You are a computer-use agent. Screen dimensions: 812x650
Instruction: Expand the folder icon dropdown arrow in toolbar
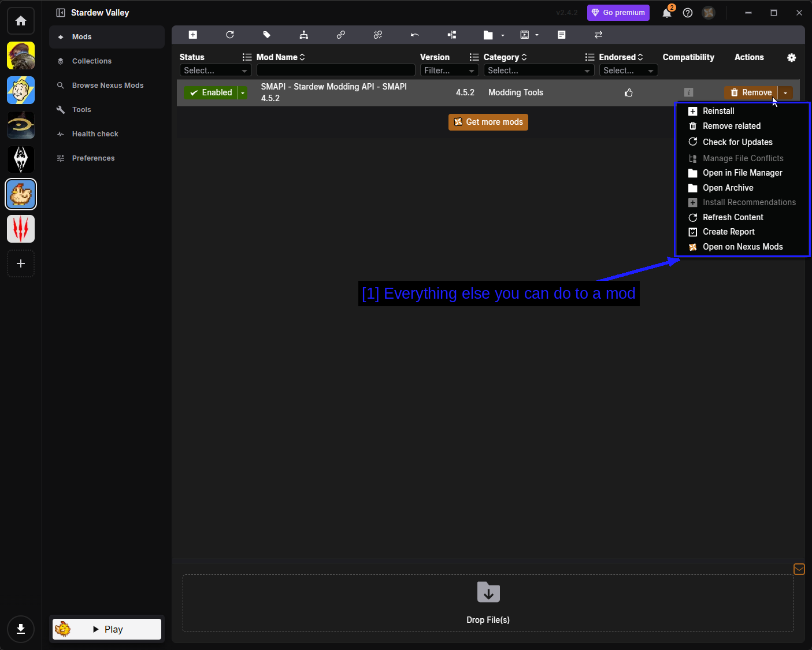click(x=503, y=35)
